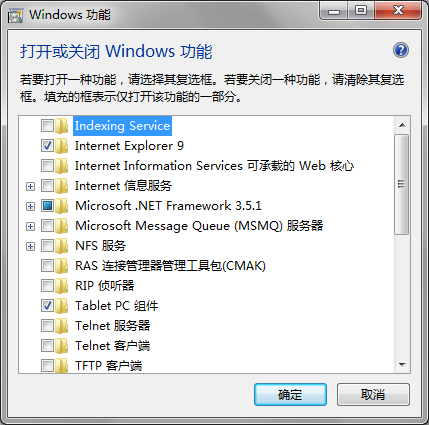Click the Telnet 客户端 folder icon

tap(62, 346)
